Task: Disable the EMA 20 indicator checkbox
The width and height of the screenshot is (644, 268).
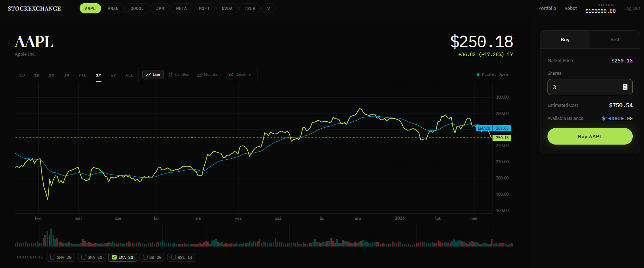Action: 114,257
